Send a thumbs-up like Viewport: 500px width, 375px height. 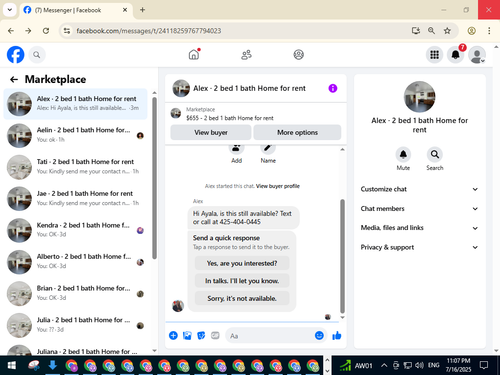point(337,335)
